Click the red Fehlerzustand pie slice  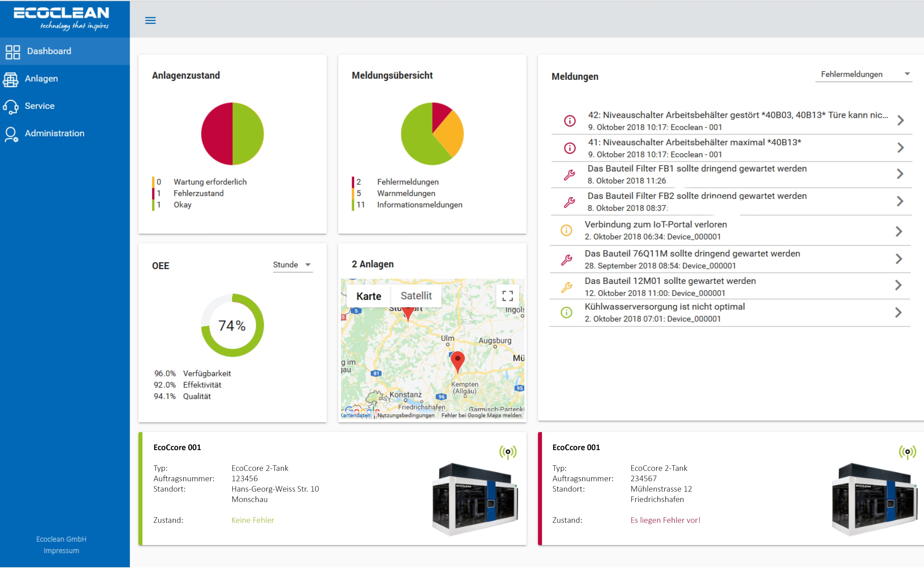pos(217,134)
